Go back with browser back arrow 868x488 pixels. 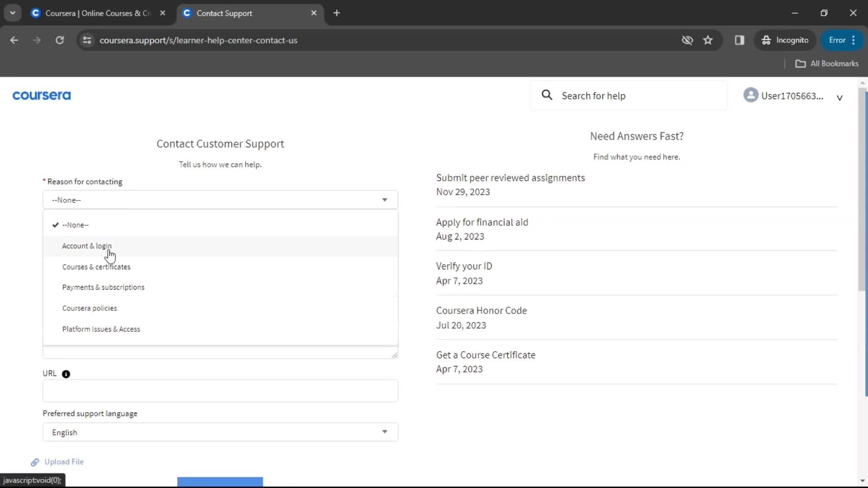[14, 40]
